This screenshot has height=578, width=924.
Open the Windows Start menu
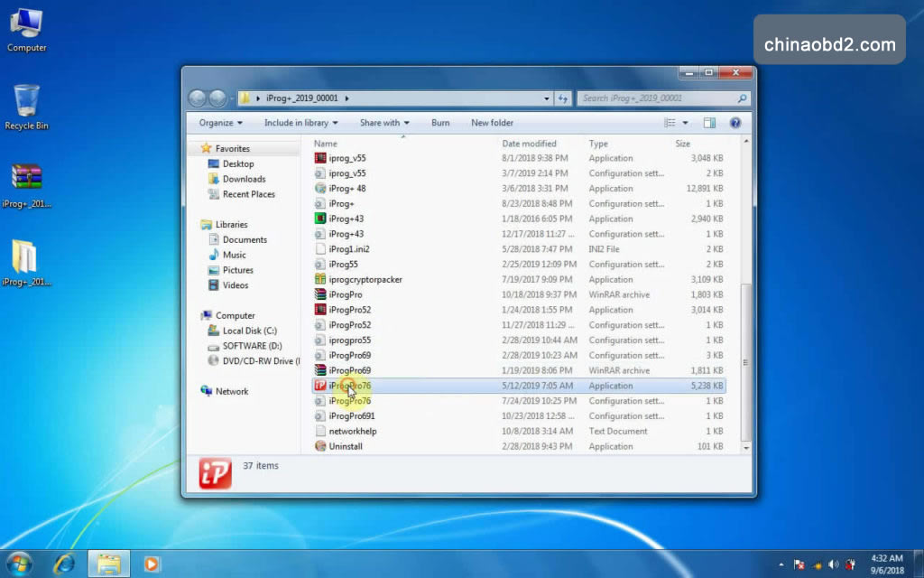pos(19,564)
